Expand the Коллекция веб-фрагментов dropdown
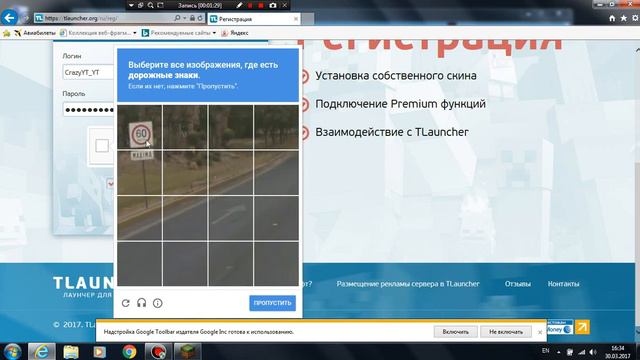The image size is (640, 360). (x=135, y=33)
